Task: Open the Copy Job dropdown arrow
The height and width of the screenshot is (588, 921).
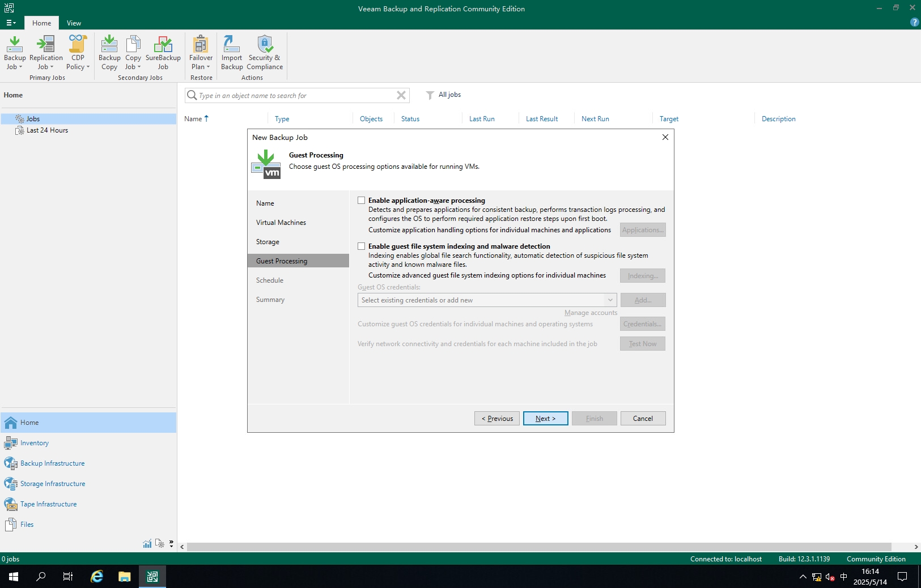Action: [139, 67]
